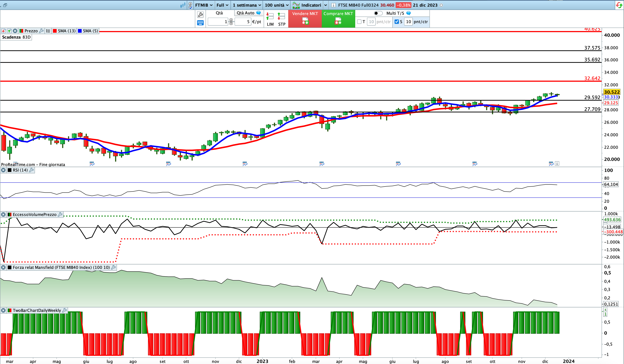Open the 1 settimana timeframe dropdown
Image resolution: width=624 pixels, height=364 pixels.
click(x=247, y=5)
